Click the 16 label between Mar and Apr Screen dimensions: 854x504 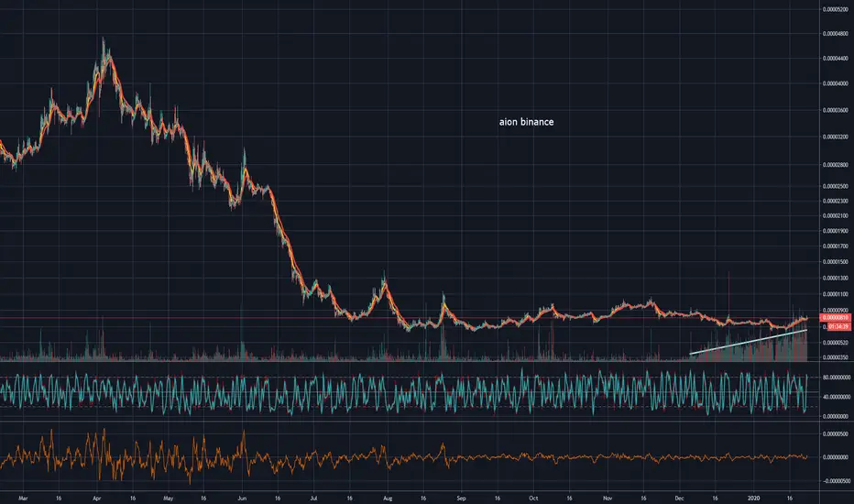59,498
